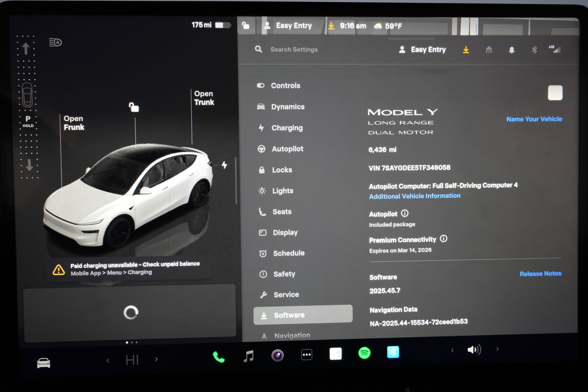Open the notifications bell
The height and width of the screenshot is (392, 588).
click(x=512, y=50)
